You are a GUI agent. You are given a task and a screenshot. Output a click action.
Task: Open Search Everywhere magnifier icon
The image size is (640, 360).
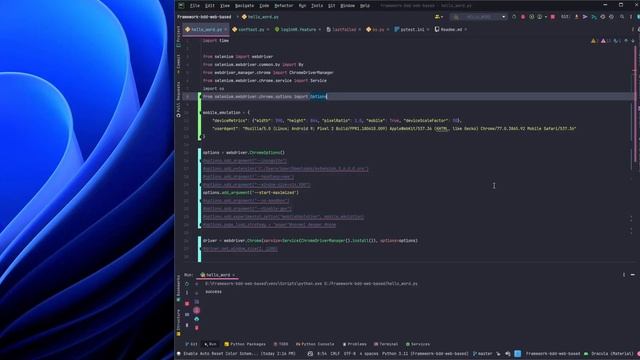[622, 17]
